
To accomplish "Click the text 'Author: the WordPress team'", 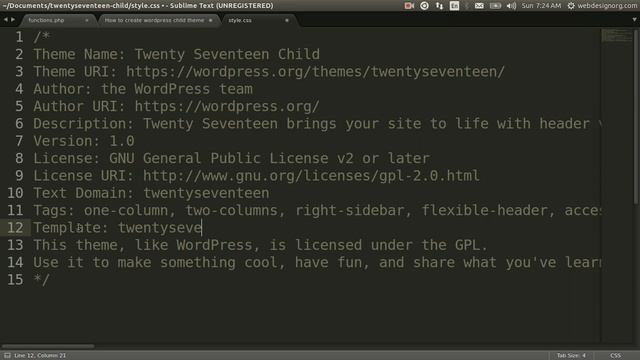I will tap(143, 89).
